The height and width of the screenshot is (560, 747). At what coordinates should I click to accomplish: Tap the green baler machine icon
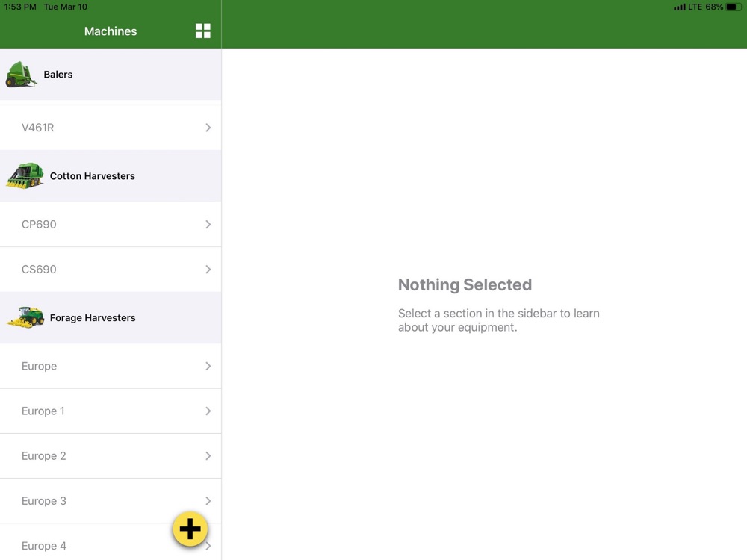[x=21, y=75]
